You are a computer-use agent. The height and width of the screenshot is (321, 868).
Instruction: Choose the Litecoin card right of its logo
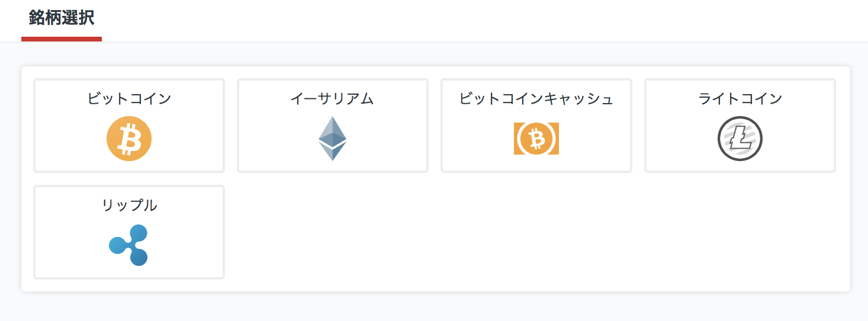(799, 139)
